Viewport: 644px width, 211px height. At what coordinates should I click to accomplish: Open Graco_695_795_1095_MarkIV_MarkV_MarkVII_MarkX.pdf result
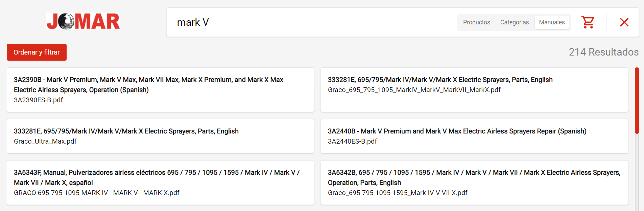(474, 90)
